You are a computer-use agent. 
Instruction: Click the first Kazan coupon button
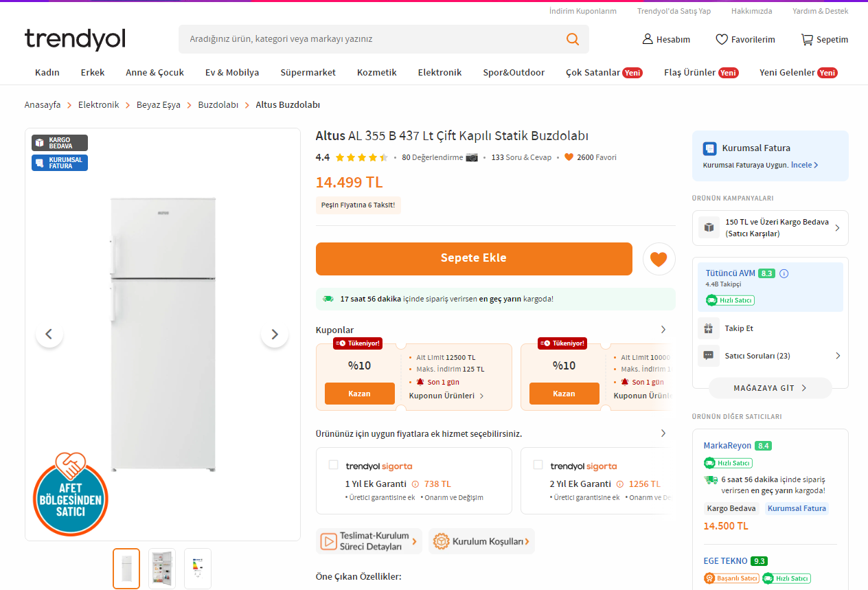359,394
